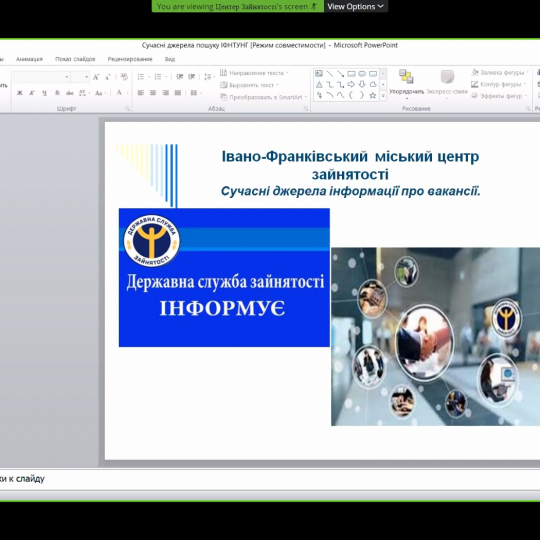Select the Arrow line shape
Viewport: 540px width, 540px height.
pyautogui.click(x=340, y=74)
